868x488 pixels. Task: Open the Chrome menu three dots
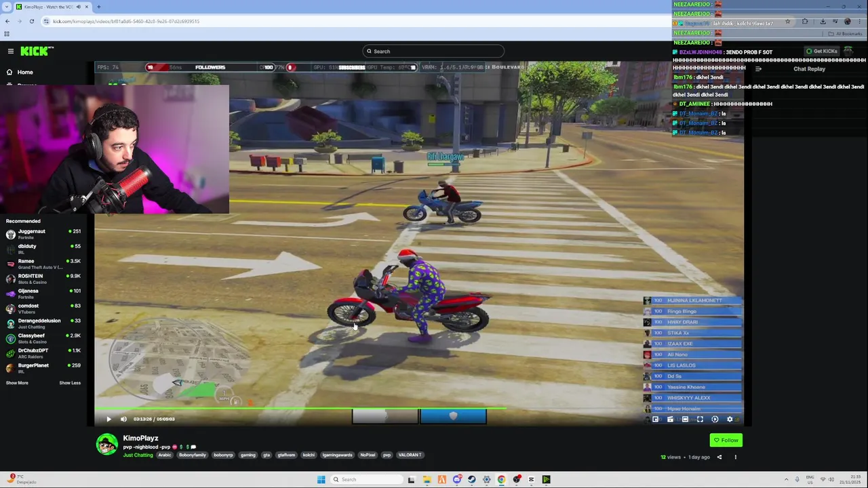point(861,22)
